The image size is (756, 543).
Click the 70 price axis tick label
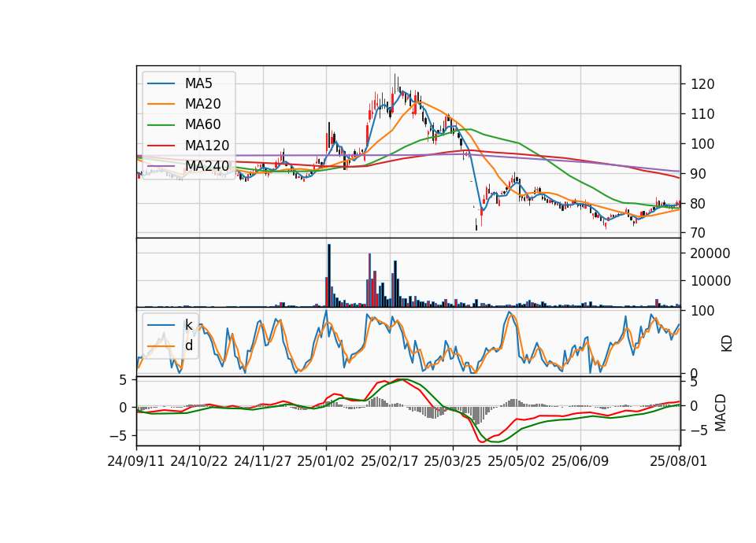coord(699,233)
